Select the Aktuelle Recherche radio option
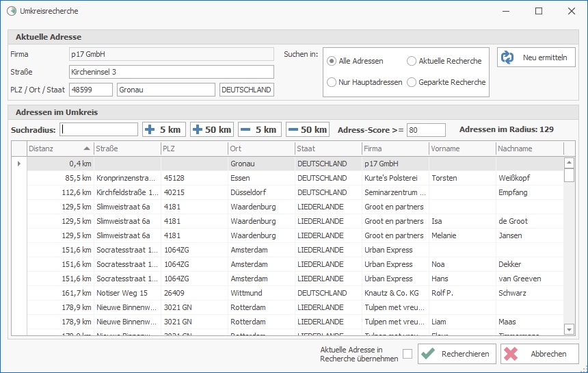Image resolution: width=588 pixels, height=373 pixels. pos(412,61)
